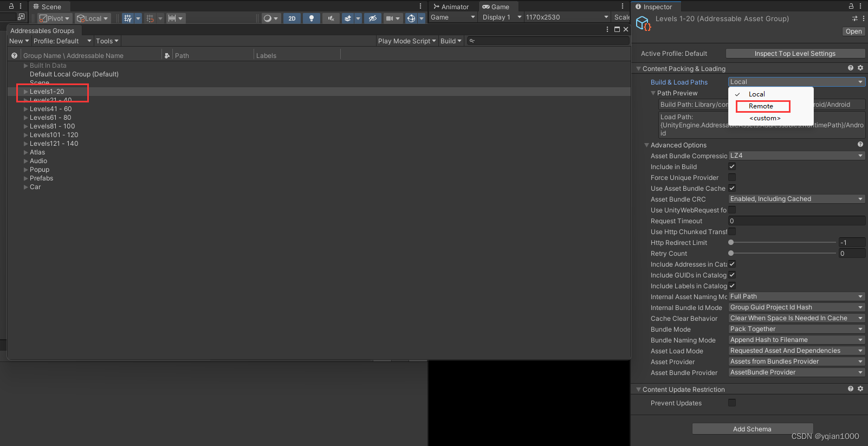Open the New group menu
Screen dimensions: 868x446
tap(19, 41)
